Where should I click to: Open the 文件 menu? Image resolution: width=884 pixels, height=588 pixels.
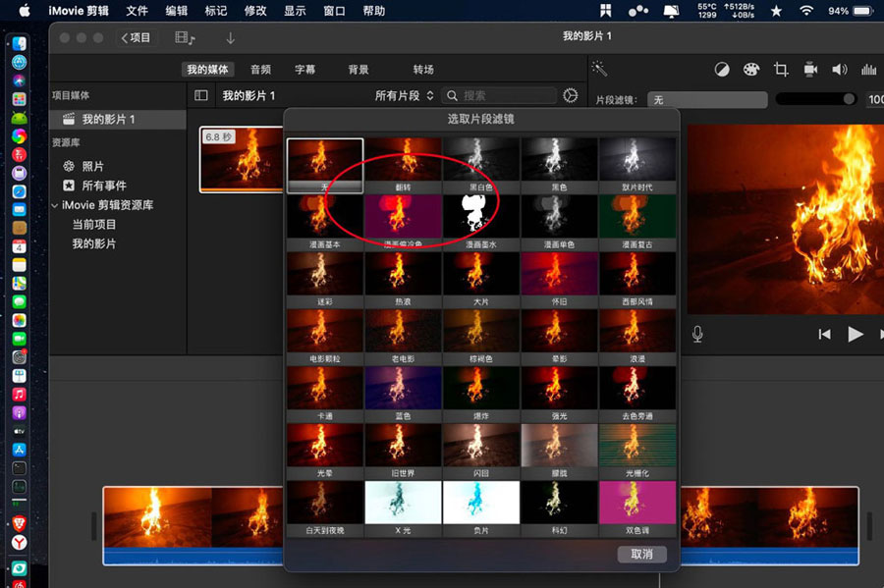[137, 11]
